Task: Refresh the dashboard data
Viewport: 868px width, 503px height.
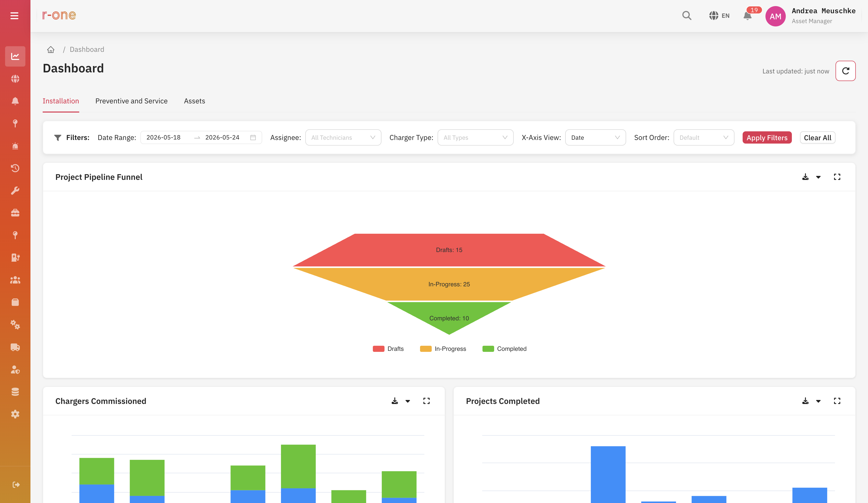Action: point(845,71)
